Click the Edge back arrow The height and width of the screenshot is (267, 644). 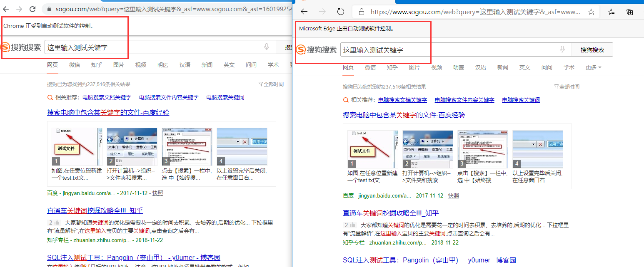pyautogui.click(x=304, y=12)
